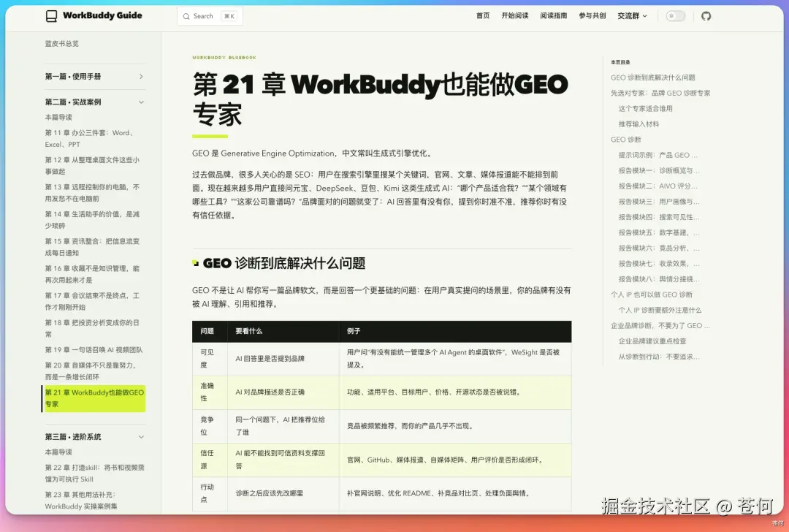Jump to 企业品牌建议重点检查 outline entry
The image size is (789, 532).
pos(652,341)
